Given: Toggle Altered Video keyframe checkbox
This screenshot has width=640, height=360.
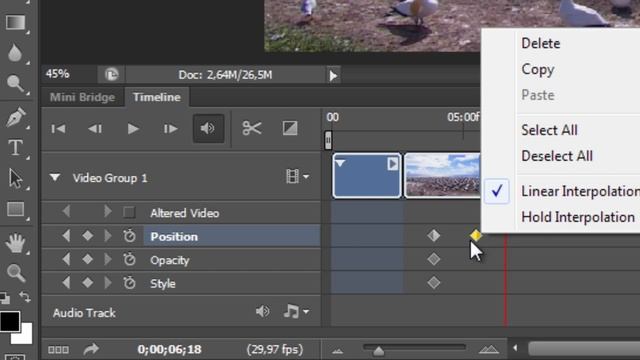Looking at the screenshot, I should click(129, 212).
